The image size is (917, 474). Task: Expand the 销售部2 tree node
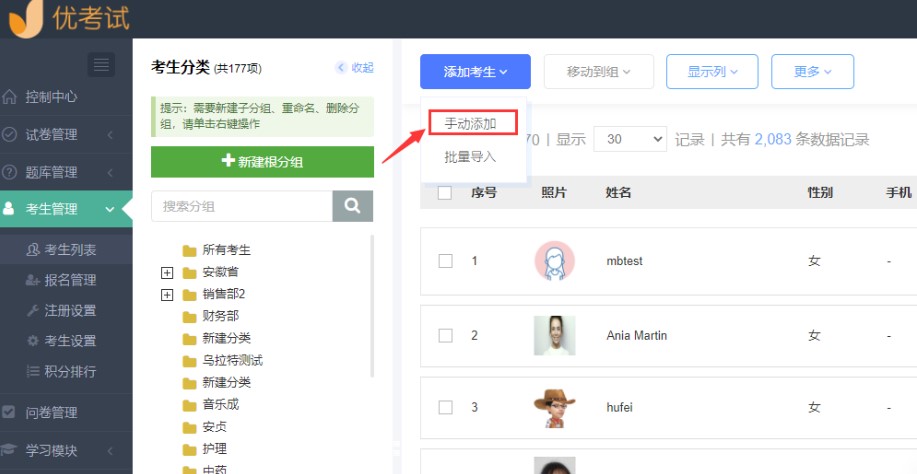tap(167, 295)
